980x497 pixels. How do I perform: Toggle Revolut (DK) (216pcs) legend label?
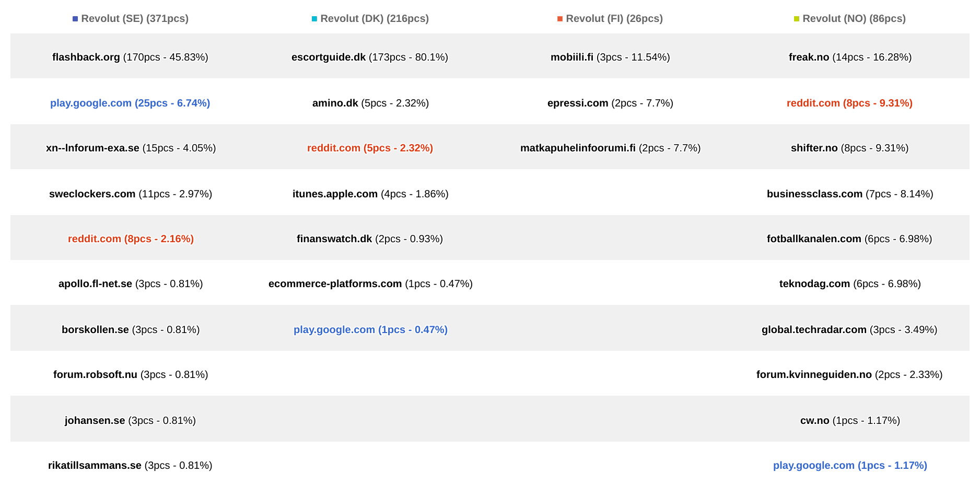point(375,19)
